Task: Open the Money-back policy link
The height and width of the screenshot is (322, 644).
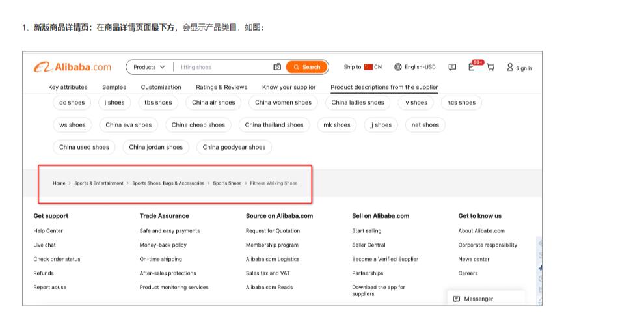Action: point(163,245)
